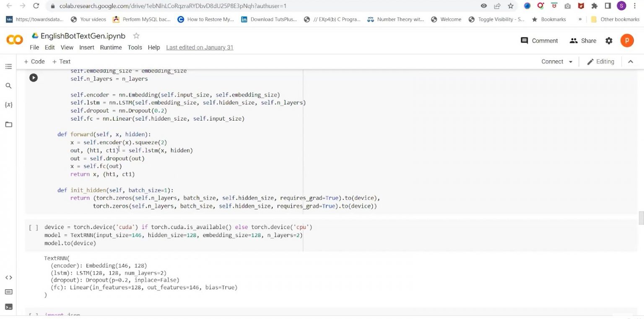Click the notebook vertical scrollbar thumb
Screen dimensions: 644x319
[x=641, y=218]
